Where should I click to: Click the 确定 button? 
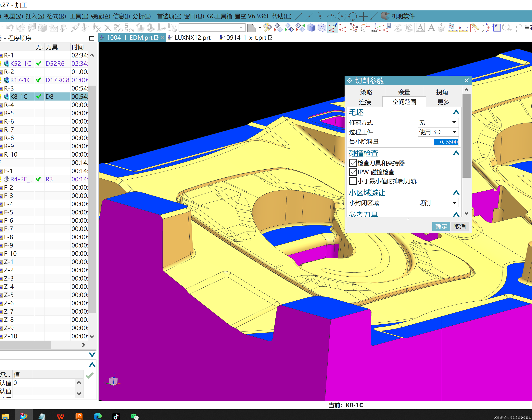click(x=441, y=226)
